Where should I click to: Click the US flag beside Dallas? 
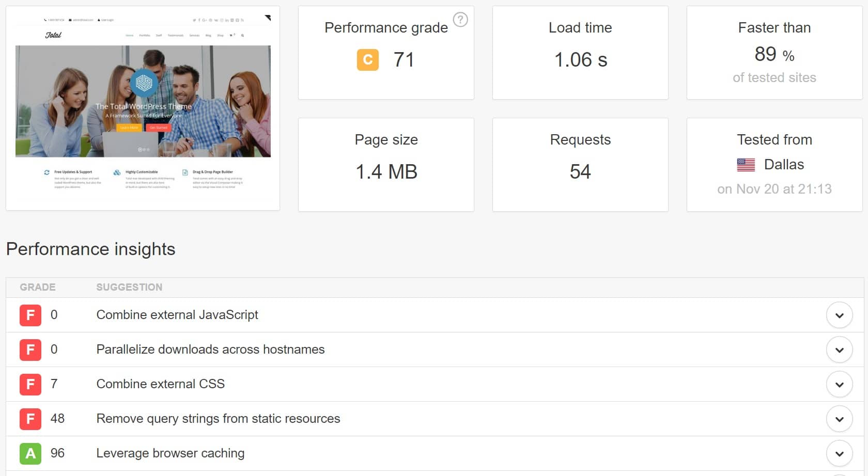click(746, 164)
